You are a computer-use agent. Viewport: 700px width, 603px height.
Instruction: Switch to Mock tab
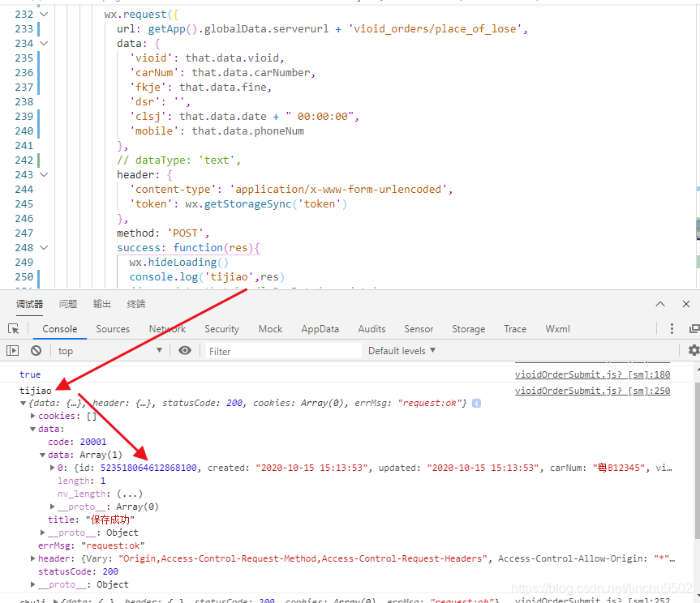[x=271, y=329]
